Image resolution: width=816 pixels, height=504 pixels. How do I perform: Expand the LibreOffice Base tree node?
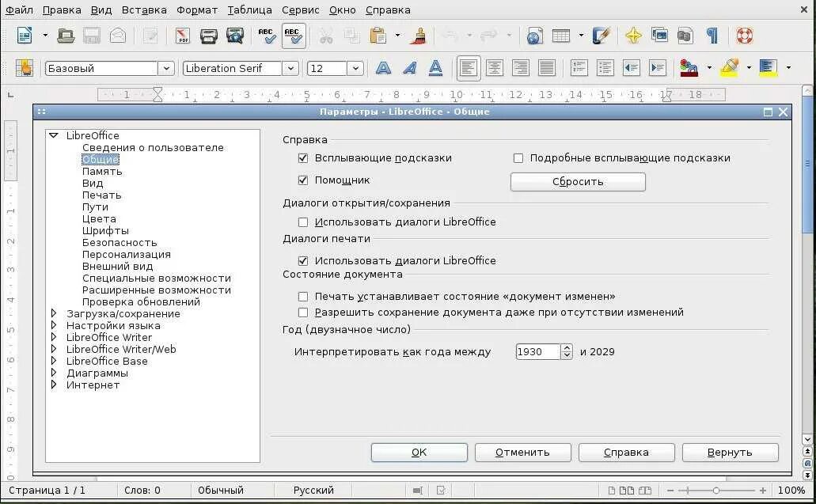coord(54,361)
